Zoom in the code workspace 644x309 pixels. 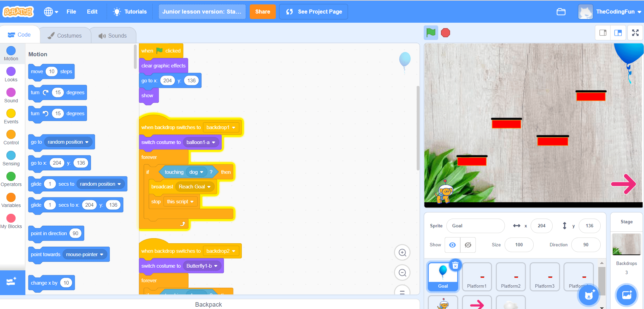pyautogui.click(x=402, y=252)
